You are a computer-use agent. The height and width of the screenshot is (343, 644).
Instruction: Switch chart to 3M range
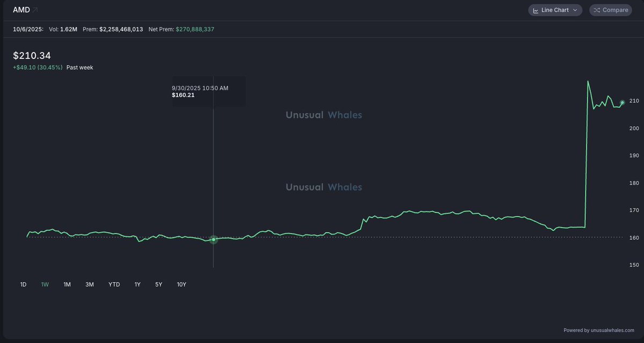(90, 284)
